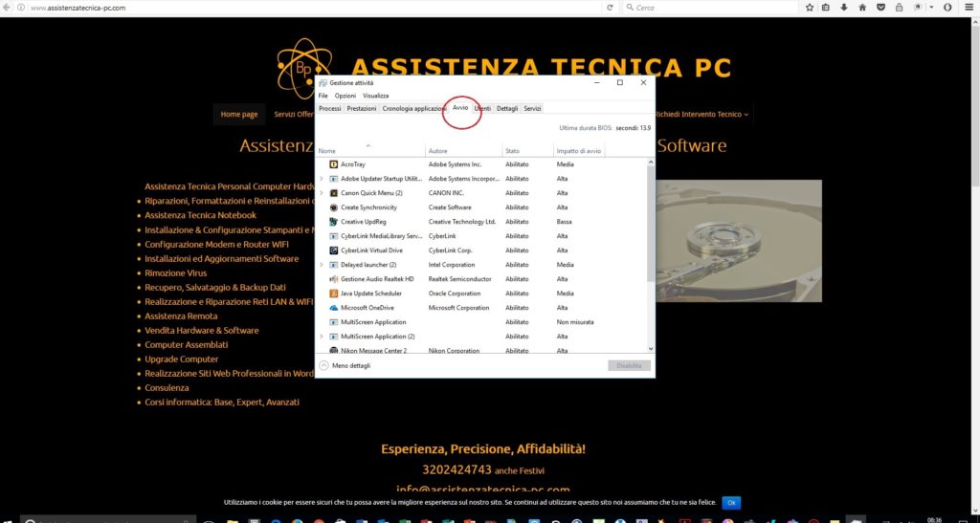Click the browser back arrow
This screenshot has height=523, width=980.
point(7,8)
